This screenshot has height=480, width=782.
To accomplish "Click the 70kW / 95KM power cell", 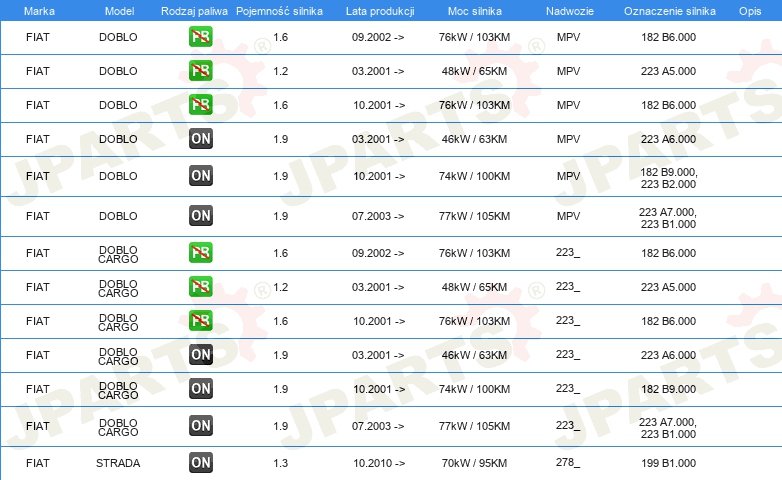I will tap(474, 463).
